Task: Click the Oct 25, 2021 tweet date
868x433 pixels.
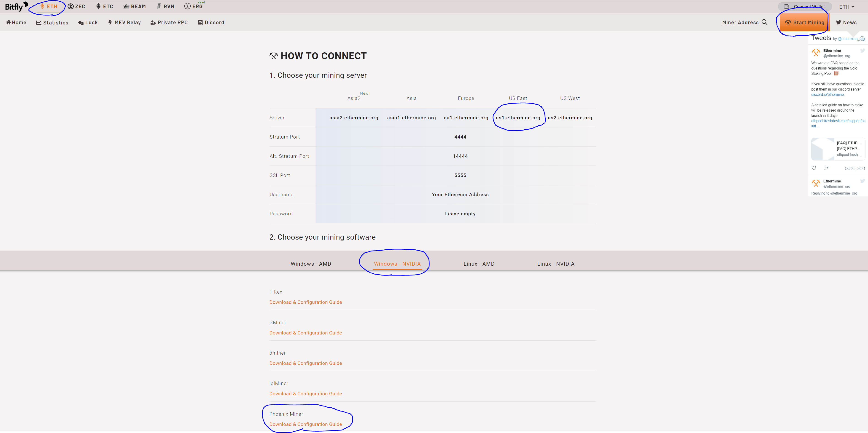Action: pos(855,169)
